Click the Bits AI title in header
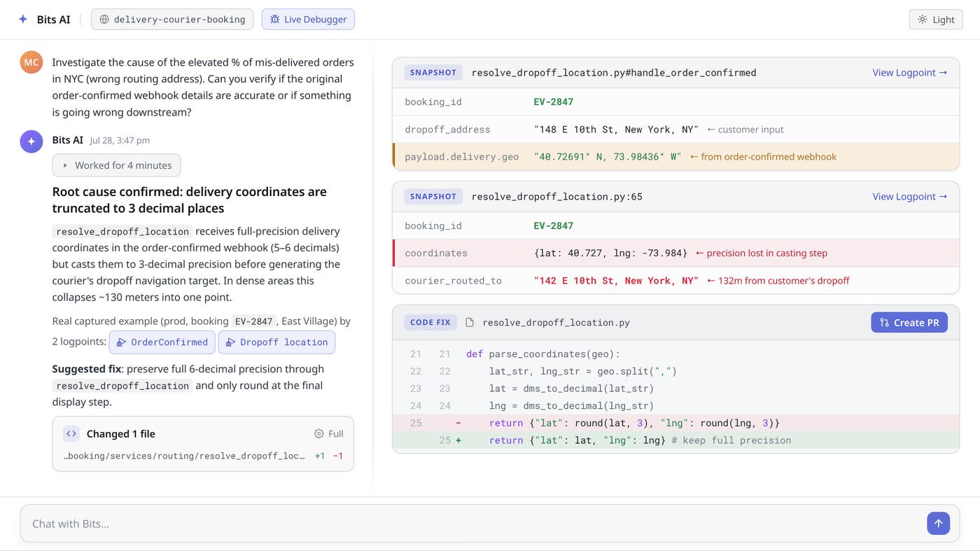980x551 pixels. point(54,20)
